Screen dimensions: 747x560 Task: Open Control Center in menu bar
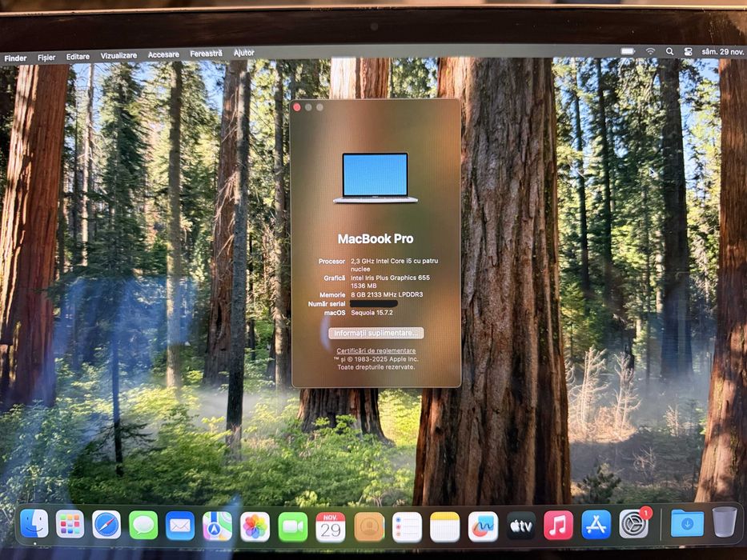coord(688,51)
